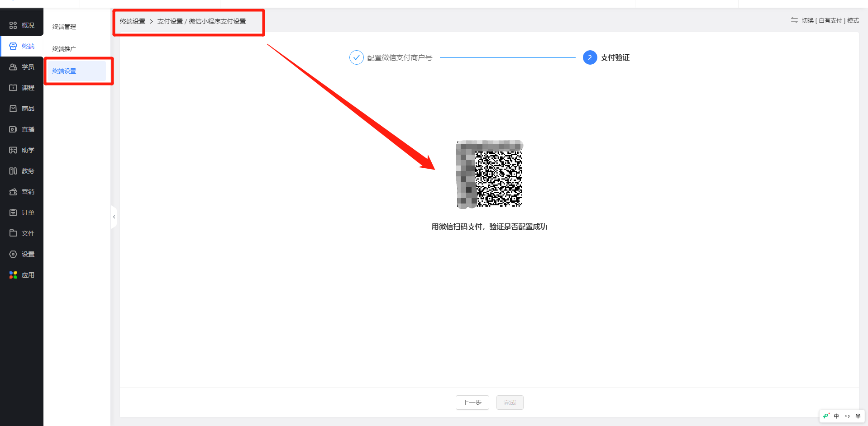Viewport: 868px width, 426px height.
Task: Toggle the 半 half-width mode icon
Action: click(858, 416)
